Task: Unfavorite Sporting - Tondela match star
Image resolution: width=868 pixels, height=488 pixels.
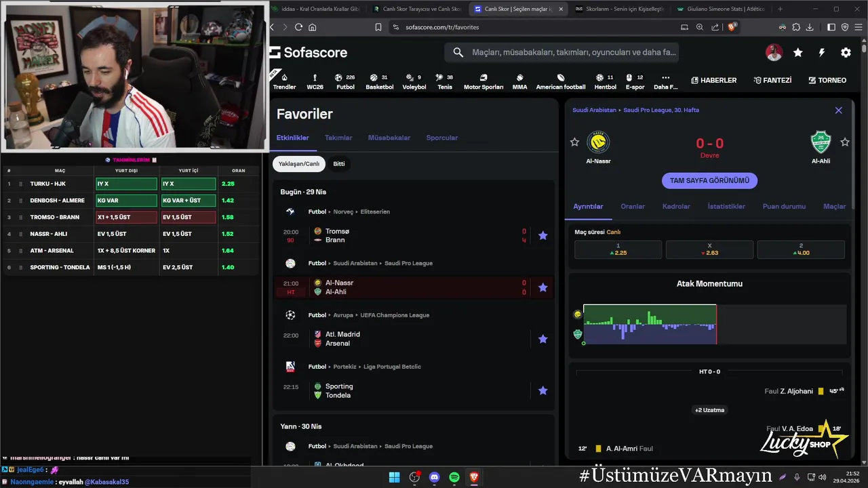Action: pos(542,390)
